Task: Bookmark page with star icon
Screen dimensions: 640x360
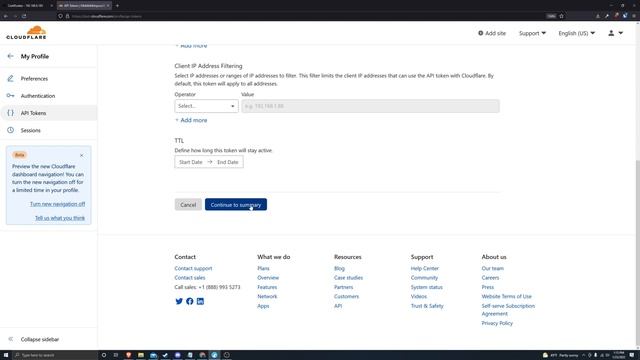Action: 562,16
